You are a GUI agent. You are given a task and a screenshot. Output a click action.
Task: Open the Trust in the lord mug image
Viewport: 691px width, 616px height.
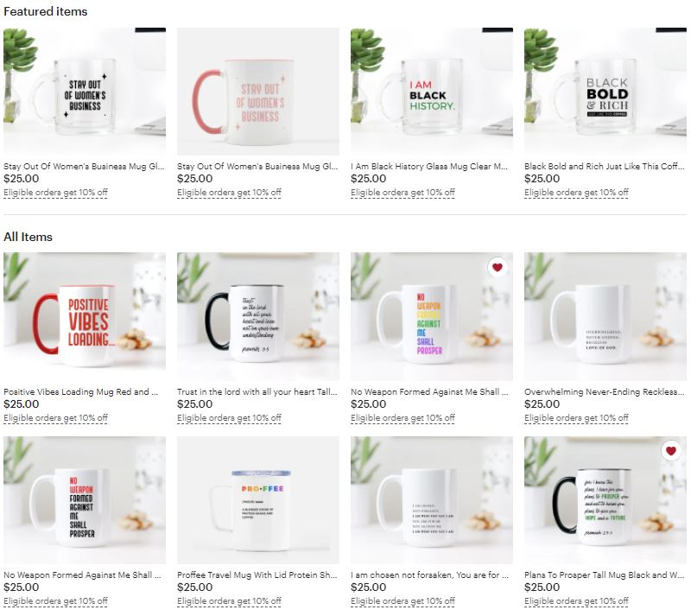pyautogui.click(x=258, y=316)
